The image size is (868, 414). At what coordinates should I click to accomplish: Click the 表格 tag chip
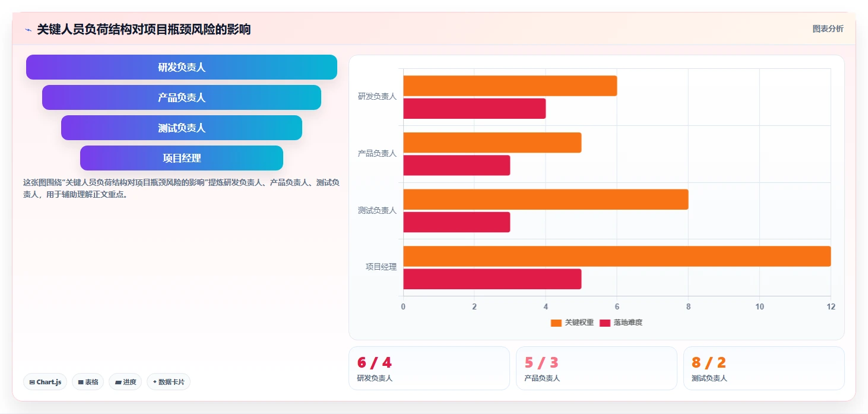coord(88,382)
